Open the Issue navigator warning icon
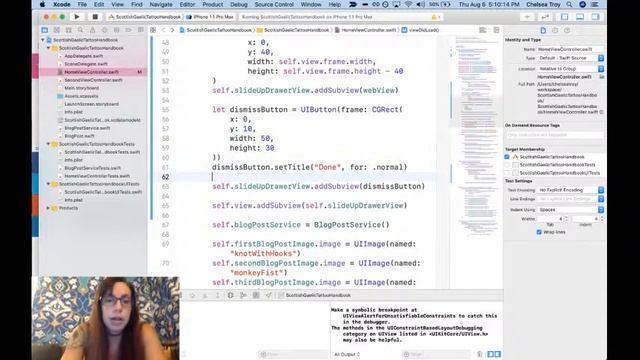 coord(93,30)
